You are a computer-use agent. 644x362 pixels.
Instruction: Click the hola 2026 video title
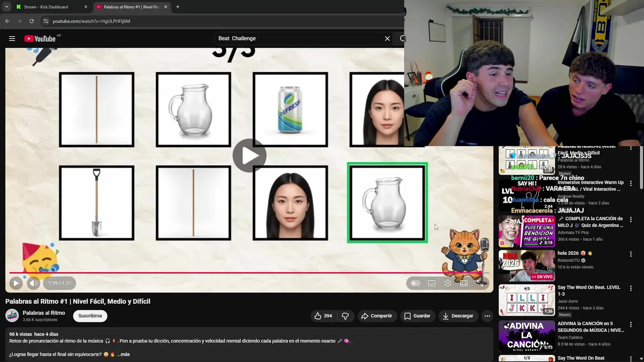(575, 253)
